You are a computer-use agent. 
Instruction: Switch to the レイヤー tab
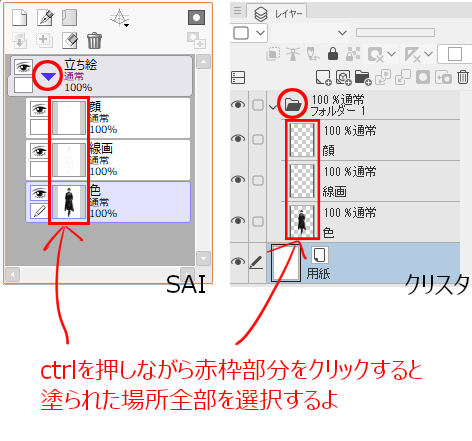pyautogui.click(x=278, y=14)
